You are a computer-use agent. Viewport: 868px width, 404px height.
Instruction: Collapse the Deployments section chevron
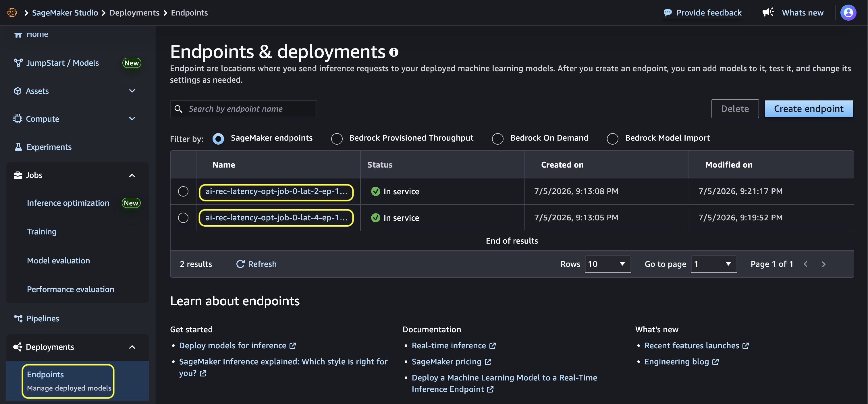click(x=132, y=347)
